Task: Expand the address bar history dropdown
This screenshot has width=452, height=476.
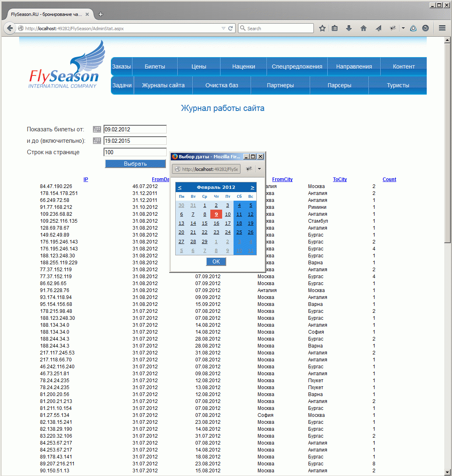Action: [223, 28]
